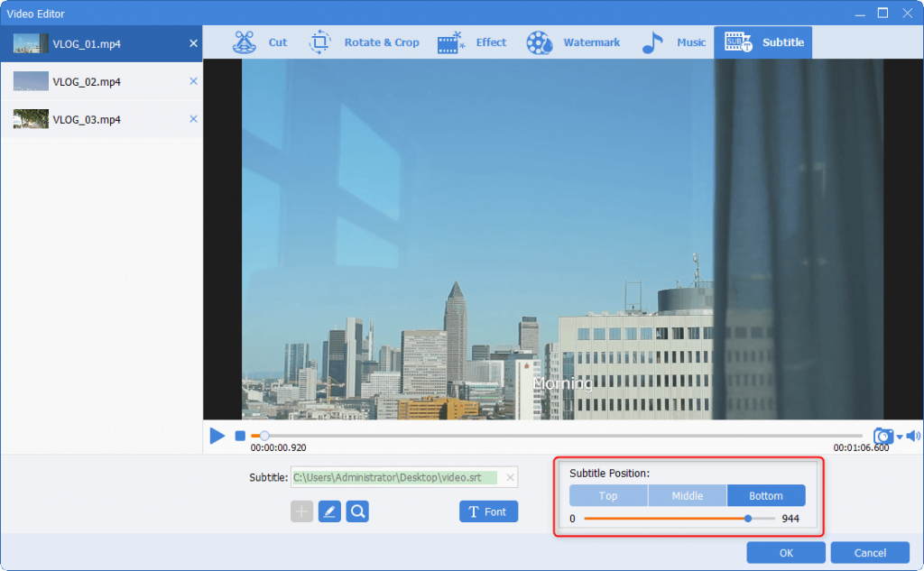
Task: Stop video playback
Action: [x=240, y=437]
